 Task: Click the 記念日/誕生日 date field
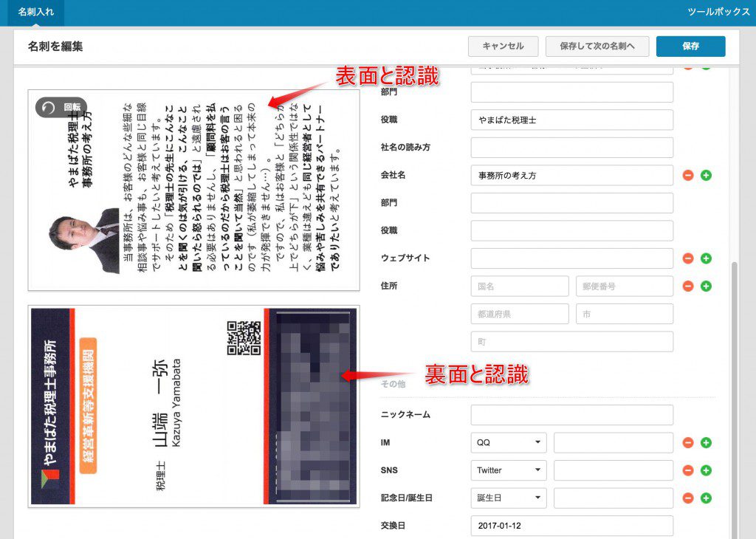tap(614, 498)
